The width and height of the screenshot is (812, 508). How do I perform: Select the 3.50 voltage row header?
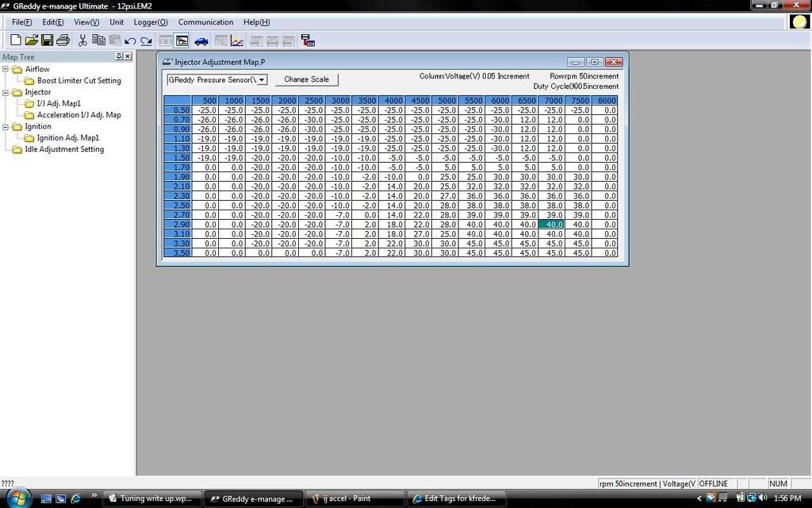pyautogui.click(x=178, y=252)
